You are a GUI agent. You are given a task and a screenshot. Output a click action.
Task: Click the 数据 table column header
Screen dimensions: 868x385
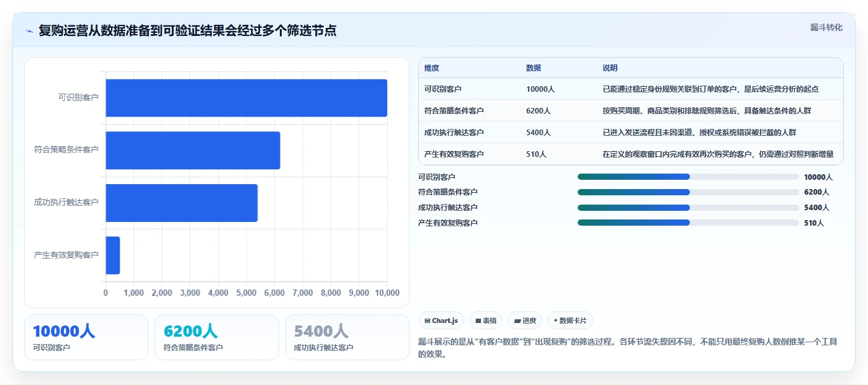(534, 68)
